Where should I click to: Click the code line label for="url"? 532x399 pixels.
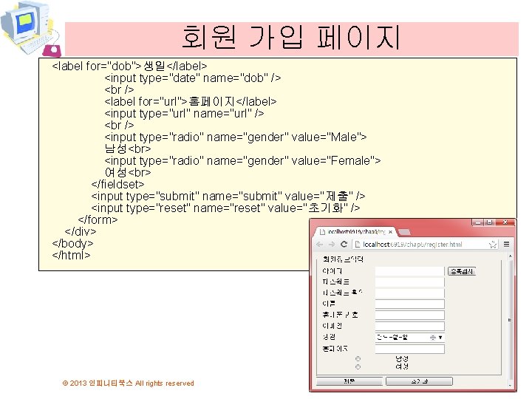pyautogui.click(x=191, y=101)
